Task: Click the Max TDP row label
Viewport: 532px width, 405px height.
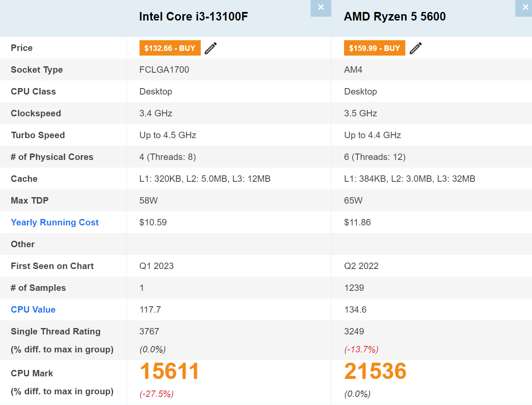Action: pos(30,201)
